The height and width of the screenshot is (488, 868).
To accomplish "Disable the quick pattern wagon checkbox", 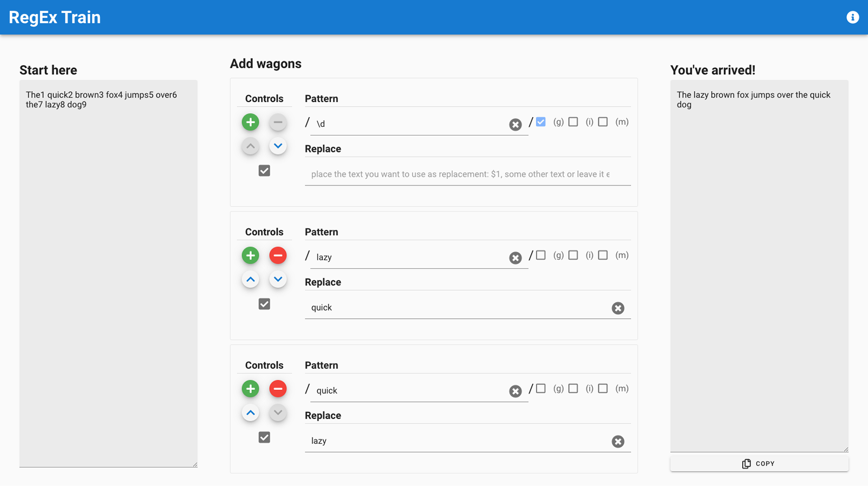I will coord(264,438).
